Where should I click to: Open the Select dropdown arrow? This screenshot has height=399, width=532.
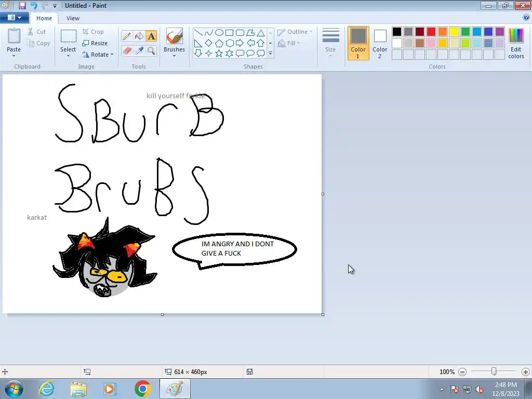pos(68,56)
